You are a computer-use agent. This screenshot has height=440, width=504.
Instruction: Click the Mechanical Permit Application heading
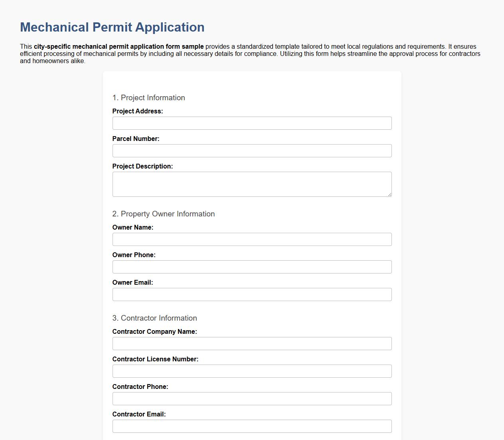[x=112, y=27]
